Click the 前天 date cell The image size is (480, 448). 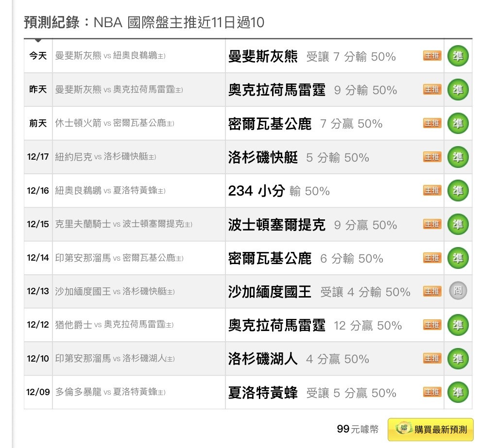click(x=38, y=123)
